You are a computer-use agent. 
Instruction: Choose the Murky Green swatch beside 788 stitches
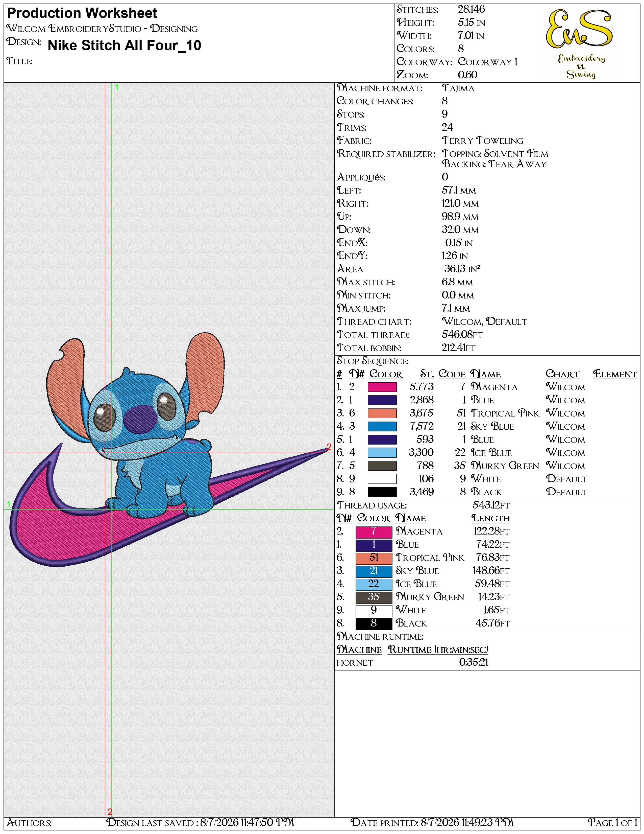(x=382, y=466)
